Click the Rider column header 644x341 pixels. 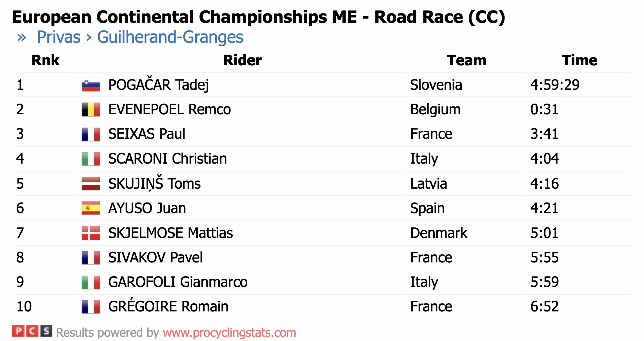(x=242, y=60)
